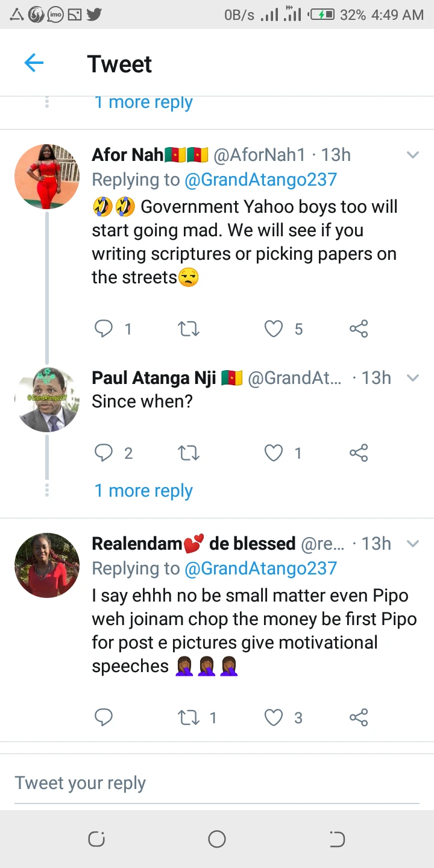Share Paul Atanga Nji's tweet
This screenshot has width=434, height=868.
click(x=359, y=453)
